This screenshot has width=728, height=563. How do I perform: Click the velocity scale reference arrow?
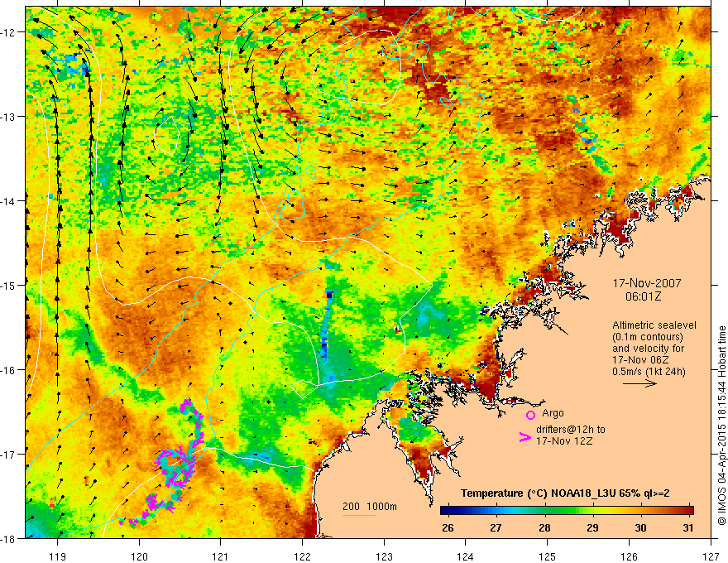[639, 383]
